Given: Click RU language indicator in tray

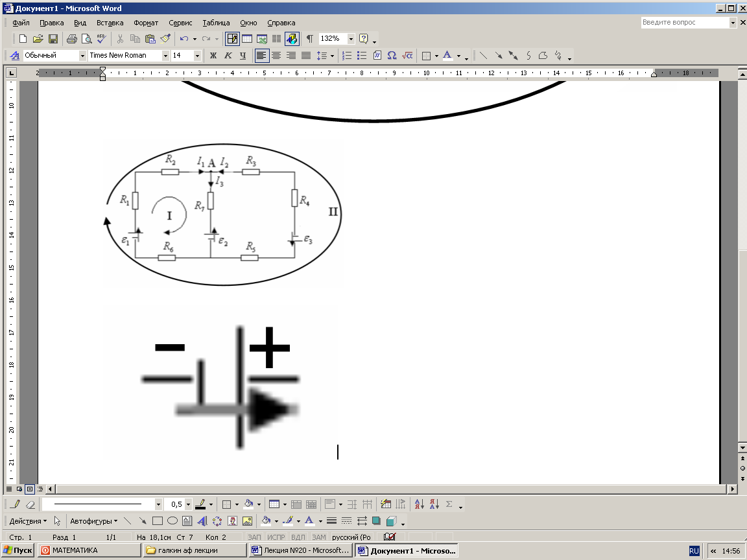Looking at the screenshot, I should tap(694, 551).
